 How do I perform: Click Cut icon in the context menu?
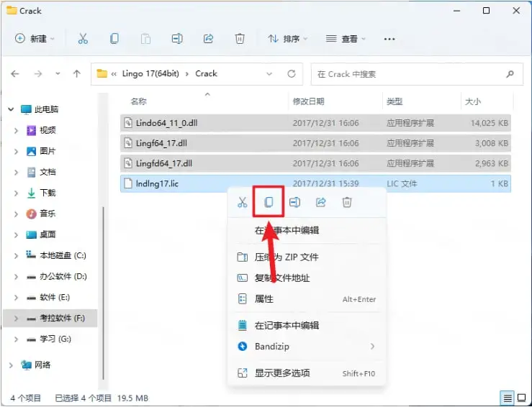(x=243, y=202)
